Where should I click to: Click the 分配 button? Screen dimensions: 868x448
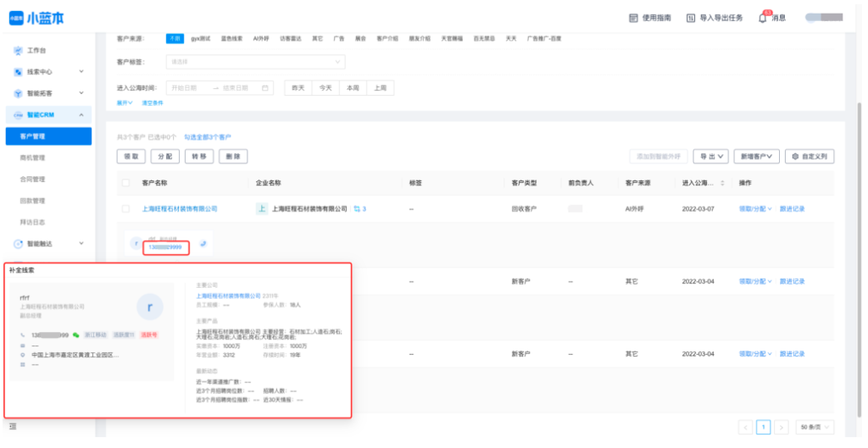point(165,157)
